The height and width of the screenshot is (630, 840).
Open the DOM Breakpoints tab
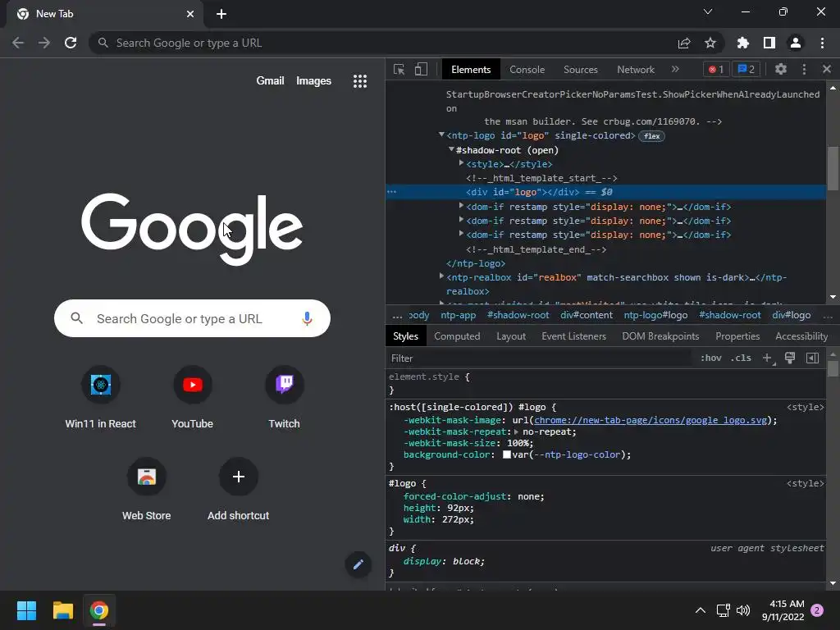tap(660, 336)
